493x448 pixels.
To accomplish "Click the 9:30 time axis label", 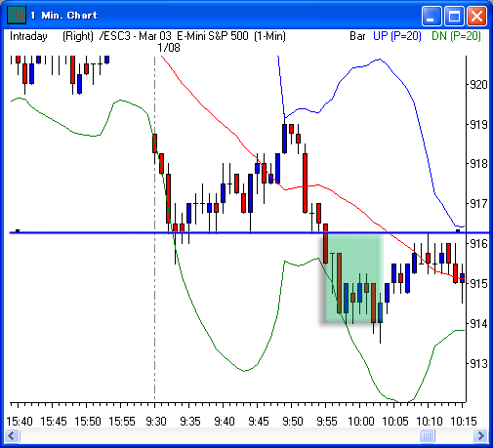I will (x=156, y=422).
